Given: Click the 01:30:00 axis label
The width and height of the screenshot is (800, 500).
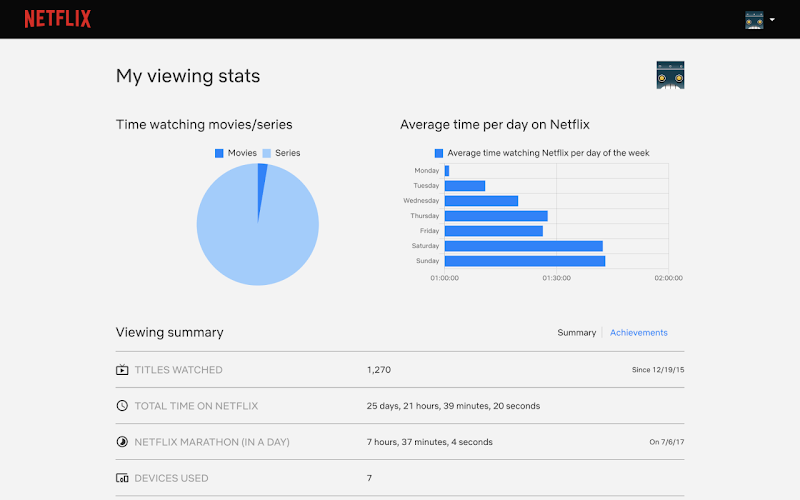Looking at the screenshot, I should click(557, 278).
